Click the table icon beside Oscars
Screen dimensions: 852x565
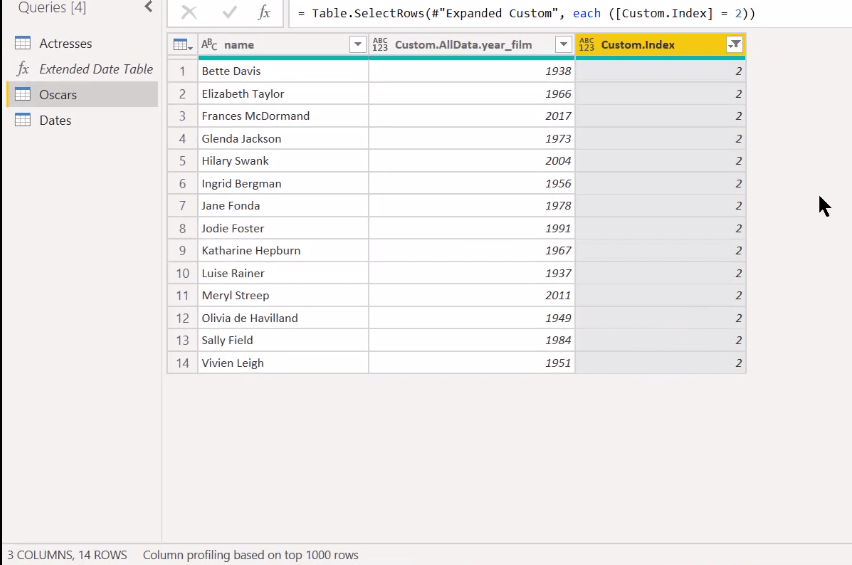click(x=23, y=94)
